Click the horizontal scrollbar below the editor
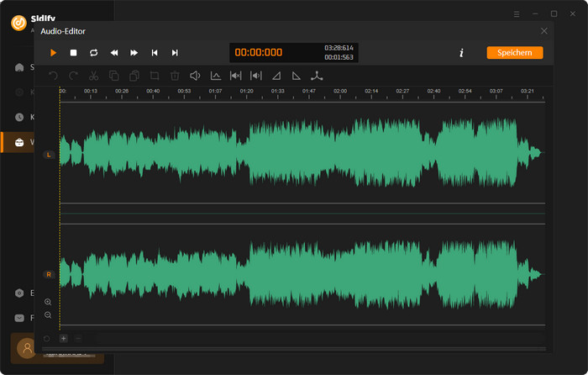The width and height of the screenshot is (588, 375). pyautogui.click(x=294, y=349)
